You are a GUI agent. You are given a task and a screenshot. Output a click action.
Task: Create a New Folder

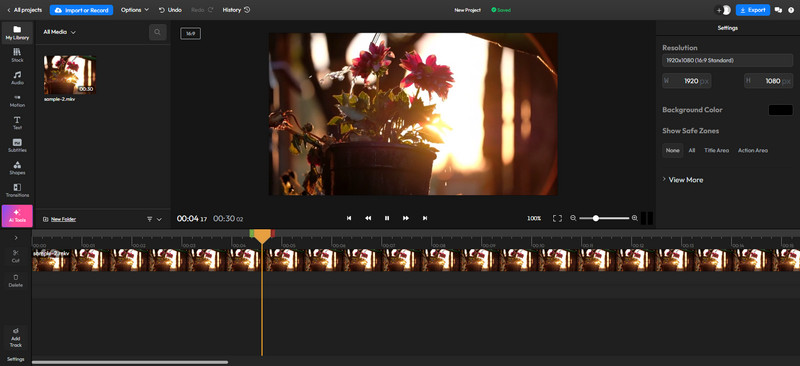coord(60,219)
